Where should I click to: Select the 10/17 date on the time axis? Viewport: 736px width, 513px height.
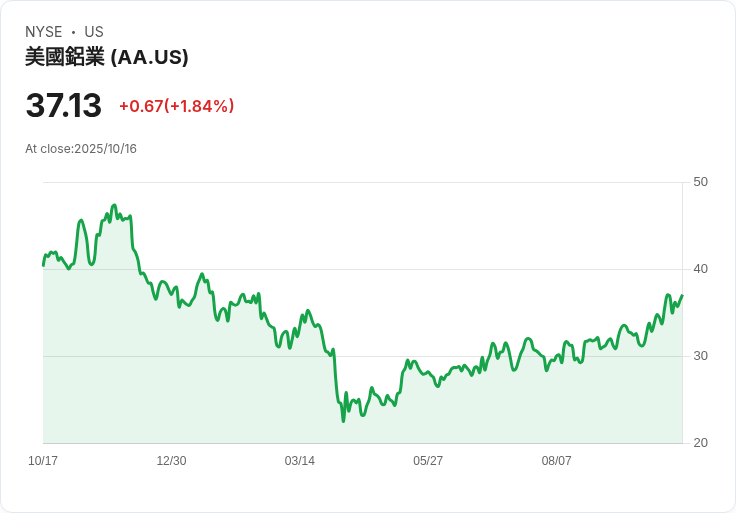tap(43, 461)
